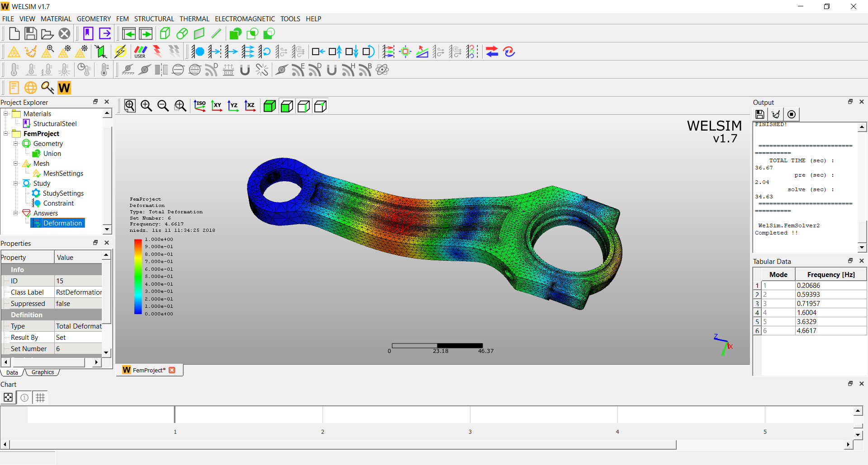Switch to the Graphics tab
The height and width of the screenshot is (465, 868).
[43, 372]
